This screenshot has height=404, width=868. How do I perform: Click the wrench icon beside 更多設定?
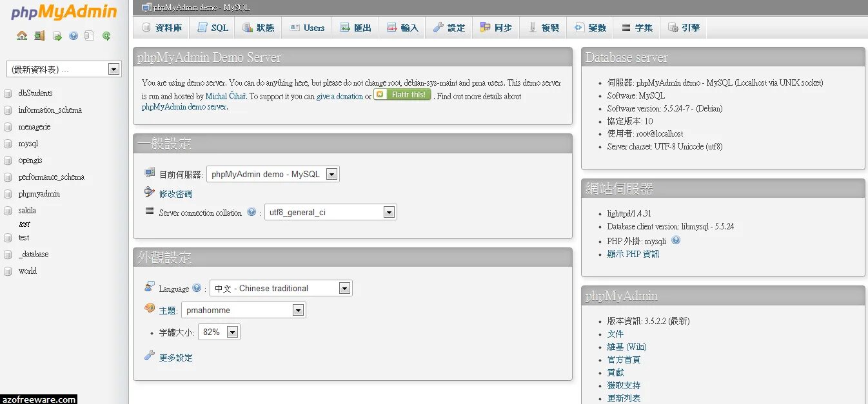(x=150, y=356)
